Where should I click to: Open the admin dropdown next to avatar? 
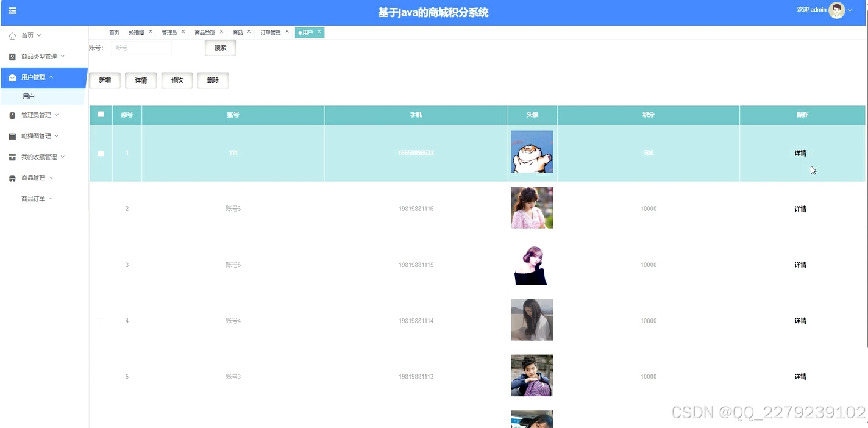(850, 10)
